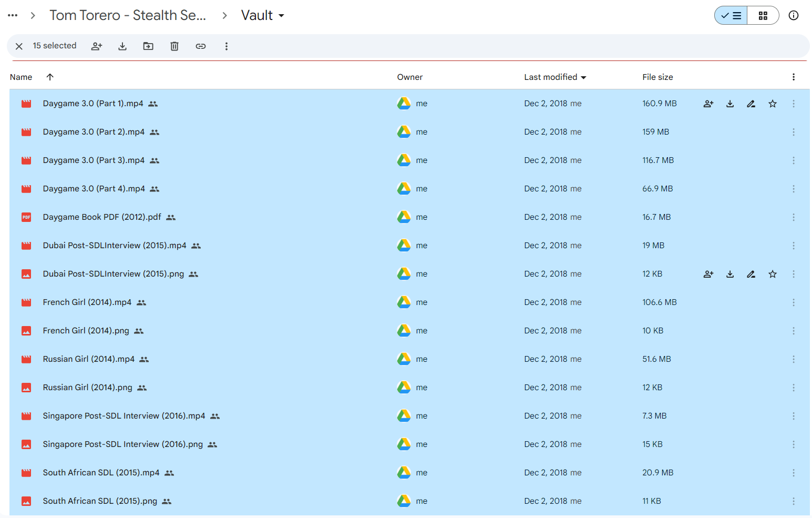The image size is (812, 518).
Task: Reverse sort direction with the Name arrow
Action: coord(50,77)
